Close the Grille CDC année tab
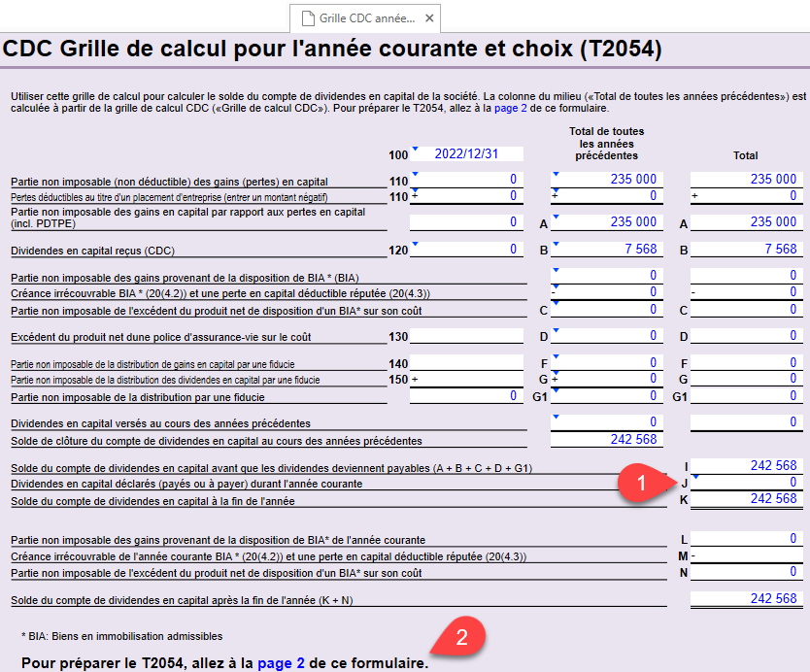Screen dimensions: 810x672 point(429,18)
